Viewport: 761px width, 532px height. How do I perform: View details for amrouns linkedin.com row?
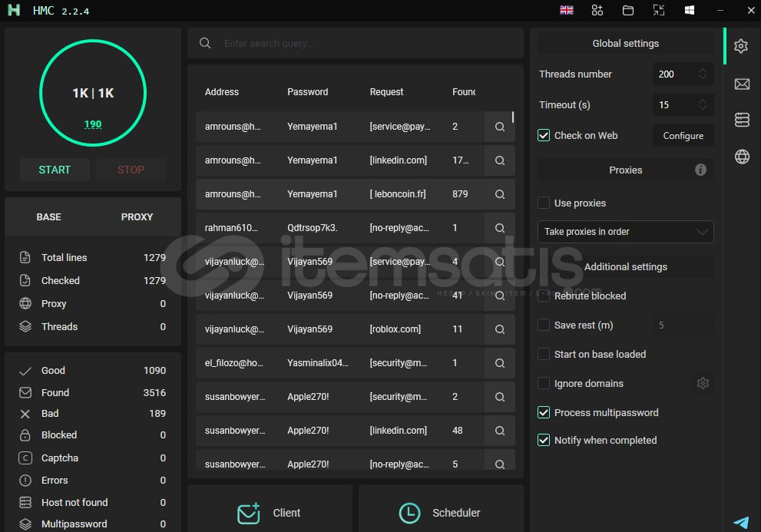[x=500, y=160]
